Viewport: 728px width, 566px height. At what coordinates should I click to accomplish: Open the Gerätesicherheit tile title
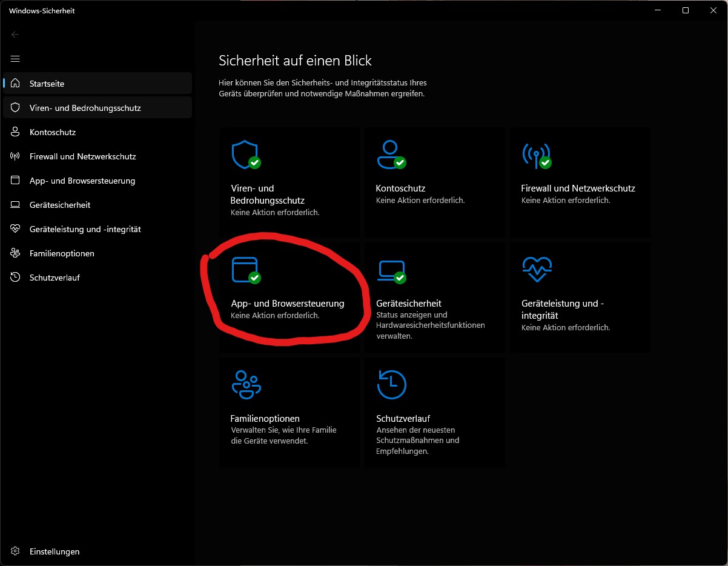[x=409, y=303]
